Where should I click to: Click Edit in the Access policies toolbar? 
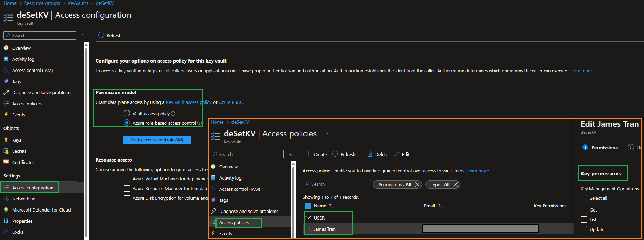(x=402, y=154)
